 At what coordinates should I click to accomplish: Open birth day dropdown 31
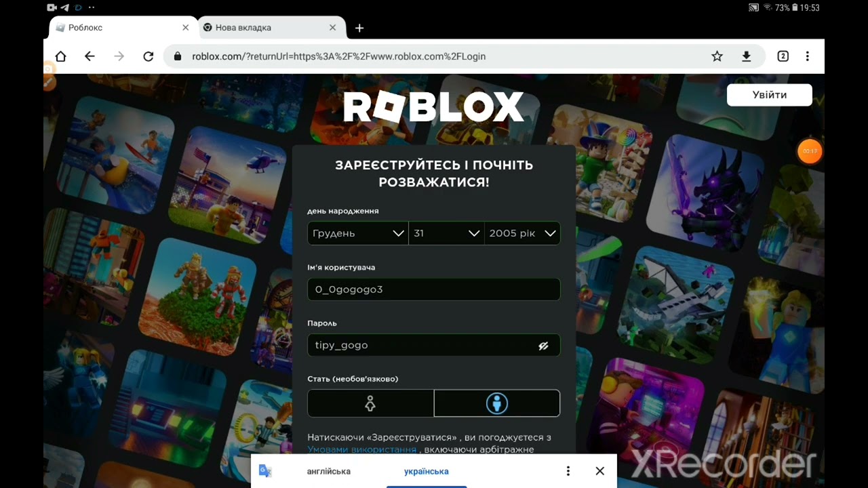[446, 233]
